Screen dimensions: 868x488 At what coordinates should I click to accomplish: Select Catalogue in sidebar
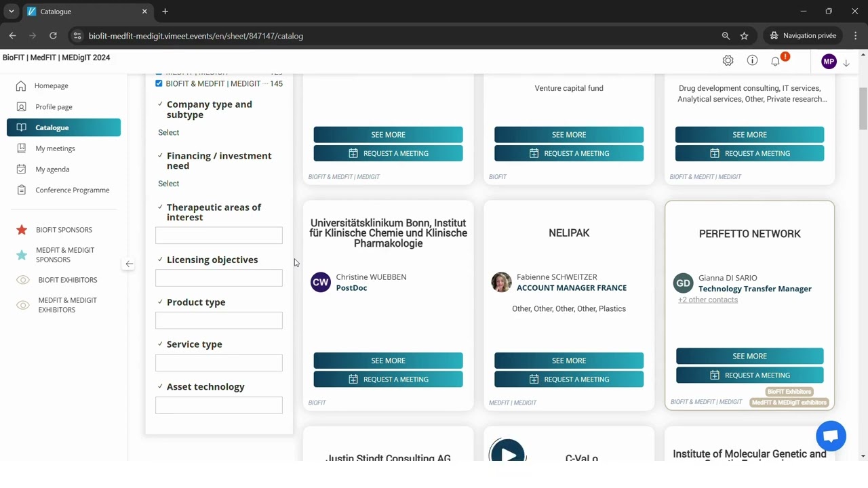click(64, 127)
